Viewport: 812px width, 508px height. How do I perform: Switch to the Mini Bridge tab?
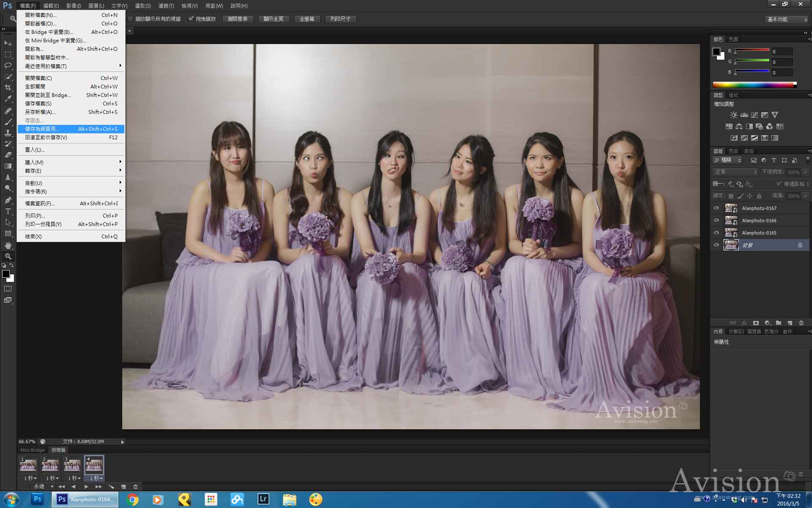(33, 450)
